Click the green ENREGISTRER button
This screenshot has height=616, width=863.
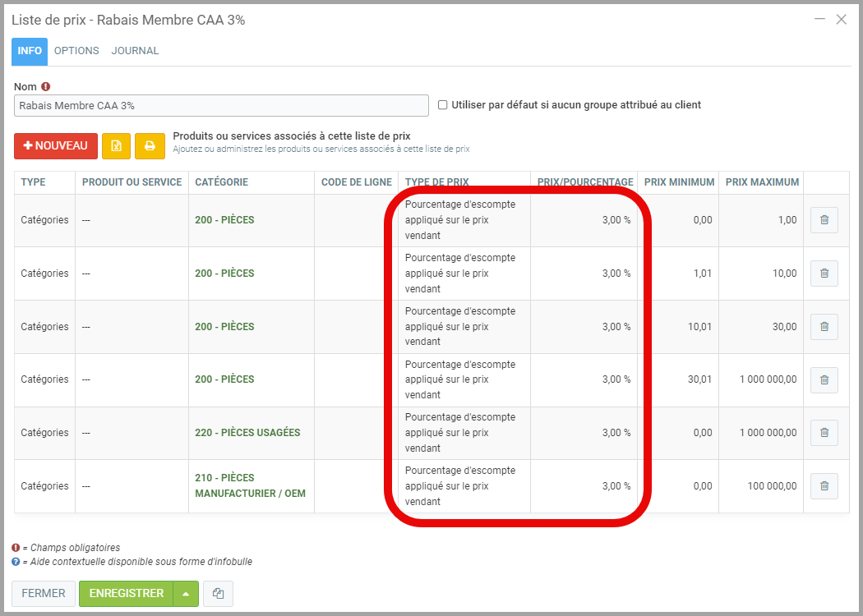tap(126, 594)
